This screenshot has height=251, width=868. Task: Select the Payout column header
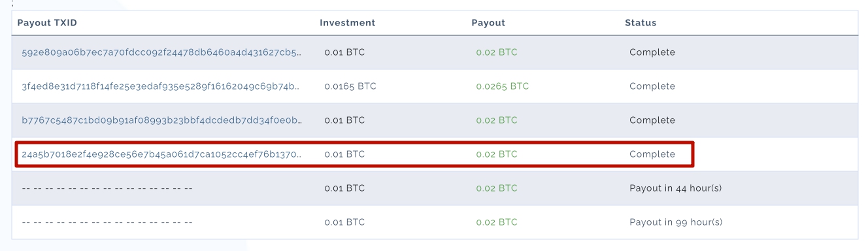[488, 23]
